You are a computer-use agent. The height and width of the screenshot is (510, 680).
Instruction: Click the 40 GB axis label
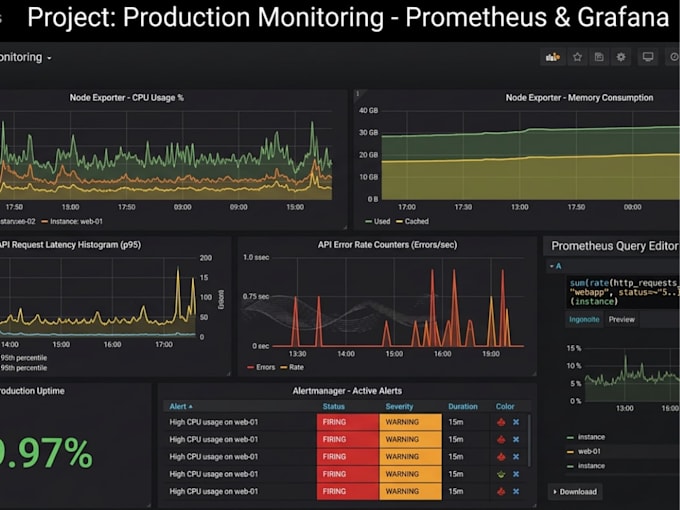click(x=368, y=111)
